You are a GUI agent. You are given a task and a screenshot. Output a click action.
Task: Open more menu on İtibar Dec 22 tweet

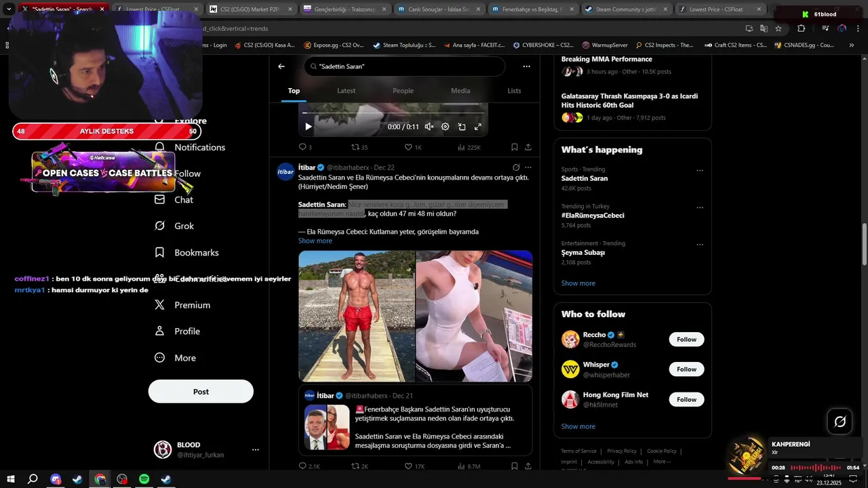(528, 167)
